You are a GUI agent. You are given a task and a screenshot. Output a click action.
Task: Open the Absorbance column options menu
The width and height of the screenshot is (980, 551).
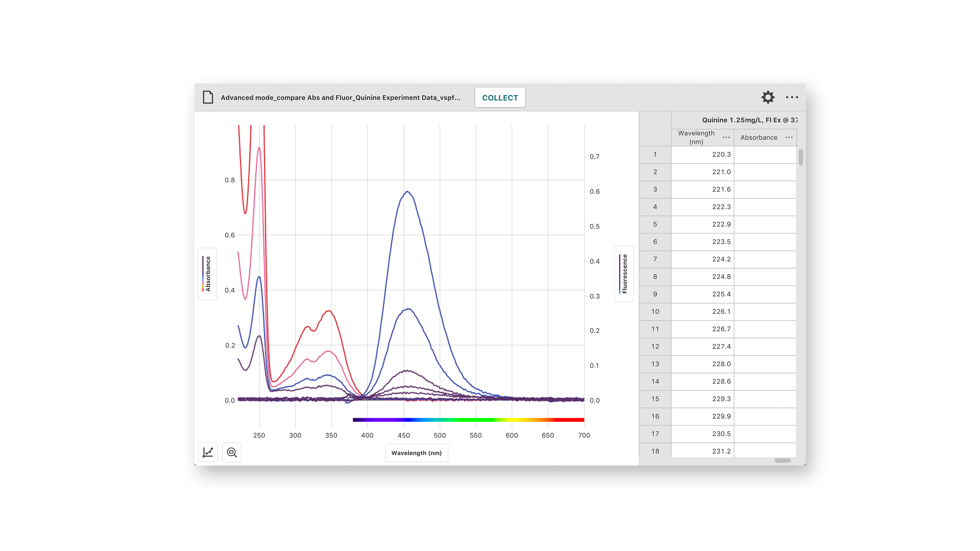[x=789, y=137]
